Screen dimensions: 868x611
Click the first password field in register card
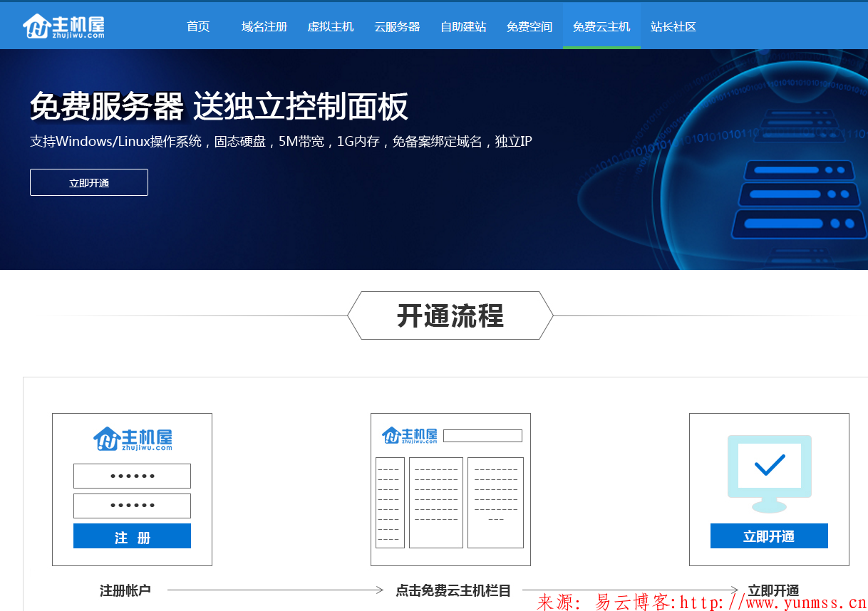[x=132, y=476]
